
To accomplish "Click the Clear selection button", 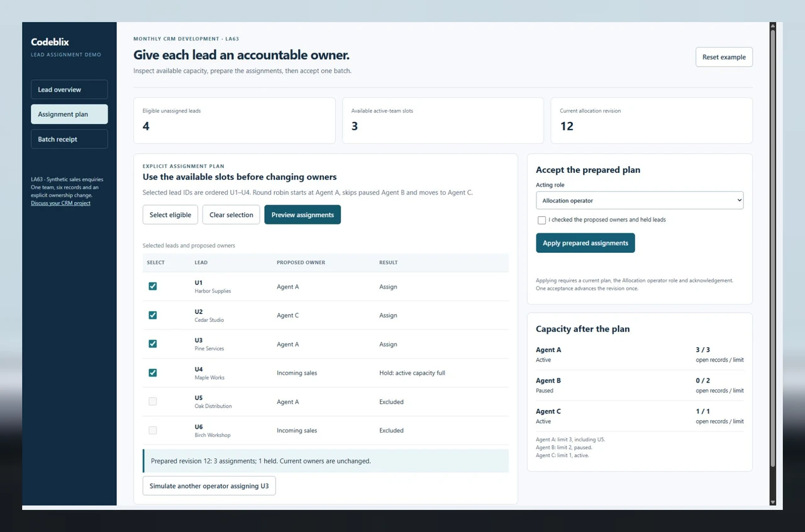I will [x=231, y=214].
